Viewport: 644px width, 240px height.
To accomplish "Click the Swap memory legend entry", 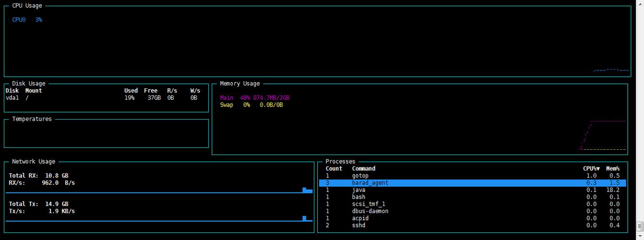I will tap(251, 105).
